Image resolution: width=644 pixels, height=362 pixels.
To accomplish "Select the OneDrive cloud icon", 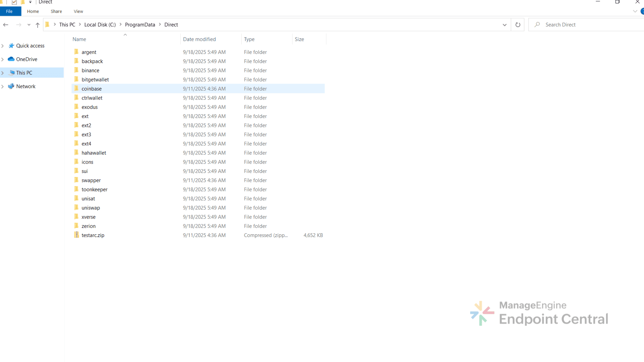I will point(11,59).
